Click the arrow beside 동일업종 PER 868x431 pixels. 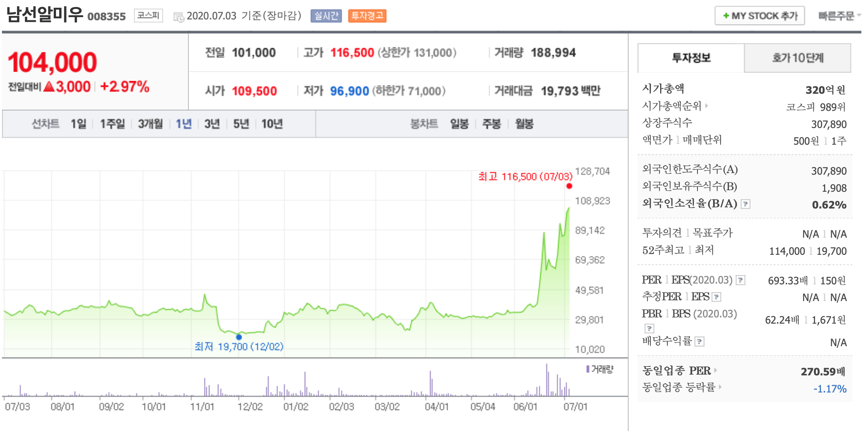[x=715, y=370]
